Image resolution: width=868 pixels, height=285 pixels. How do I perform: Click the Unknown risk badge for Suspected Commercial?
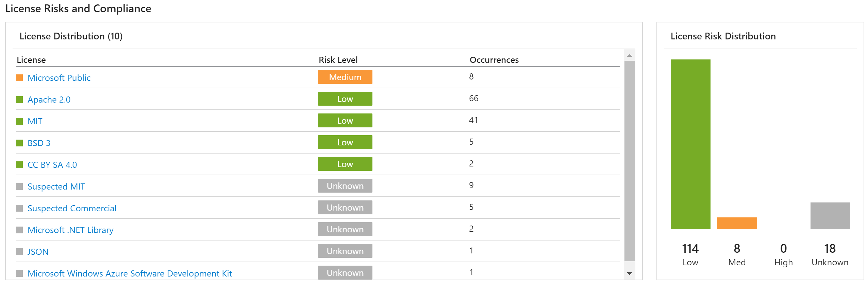point(345,208)
